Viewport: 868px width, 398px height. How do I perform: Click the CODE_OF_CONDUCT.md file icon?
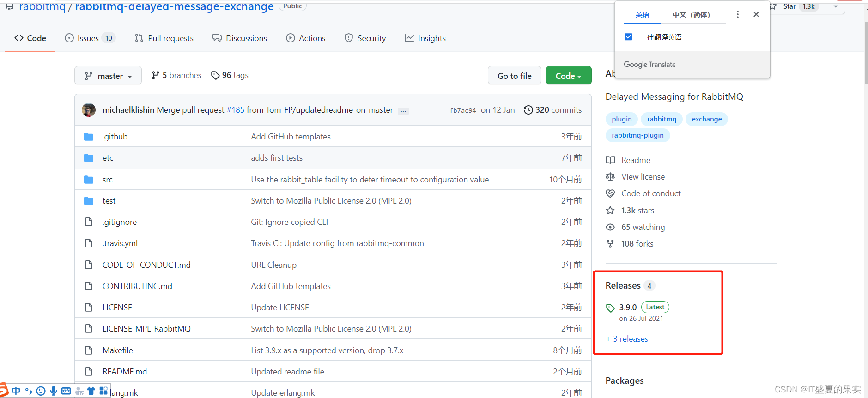point(89,265)
